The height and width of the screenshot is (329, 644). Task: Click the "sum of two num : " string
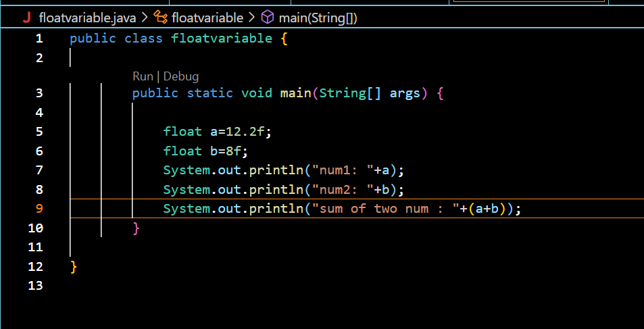click(385, 209)
